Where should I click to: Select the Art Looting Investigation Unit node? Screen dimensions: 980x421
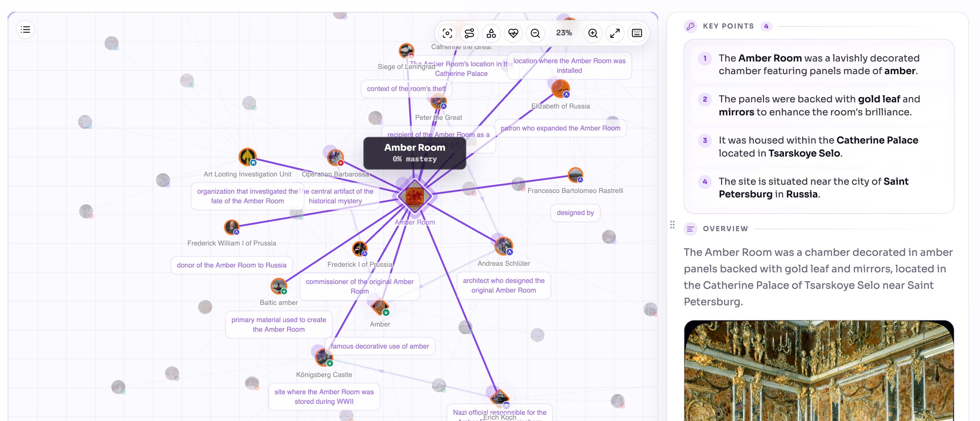247,157
